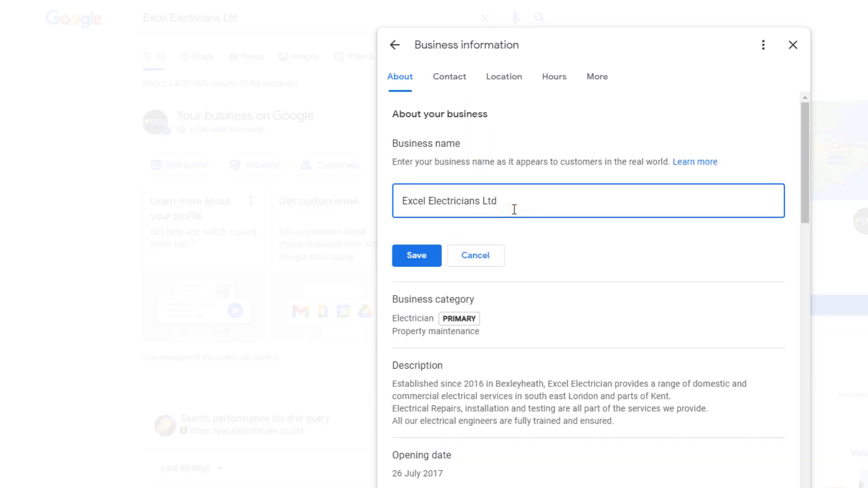This screenshot has width=868, height=488.
Task: Open the Learn more link
Action: [695, 162]
